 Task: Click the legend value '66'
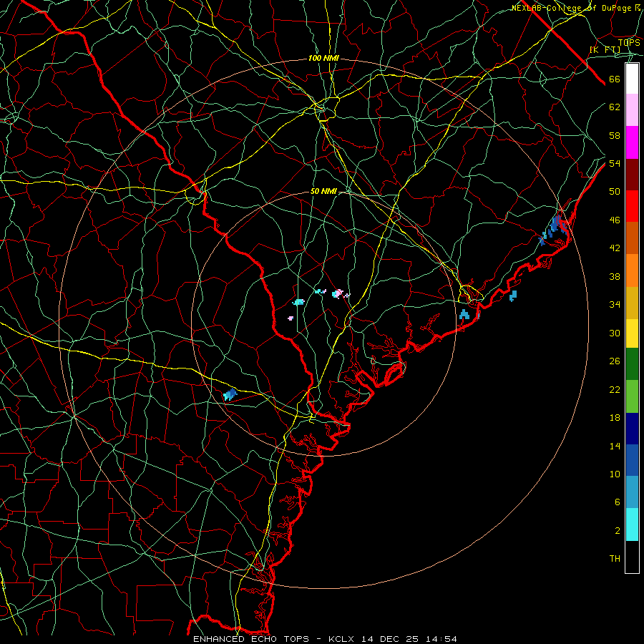tap(615, 79)
